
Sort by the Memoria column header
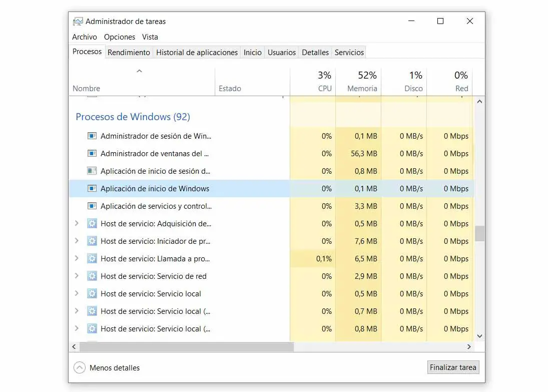pos(358,82)
